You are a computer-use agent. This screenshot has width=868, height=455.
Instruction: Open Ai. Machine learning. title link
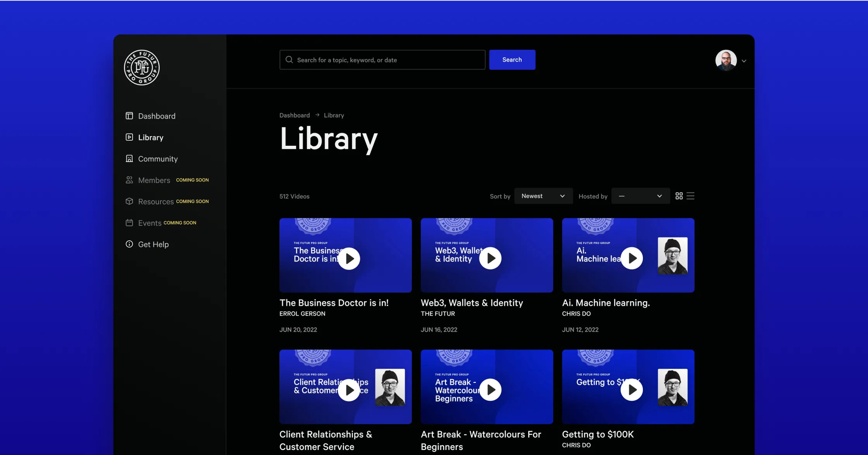coord(606,303)
